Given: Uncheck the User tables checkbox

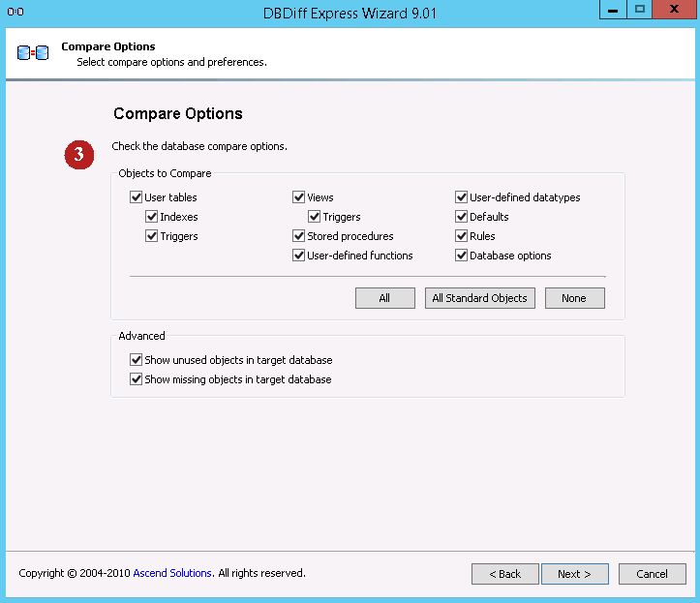Looking at the screenshot, I should tap(137, 197).
